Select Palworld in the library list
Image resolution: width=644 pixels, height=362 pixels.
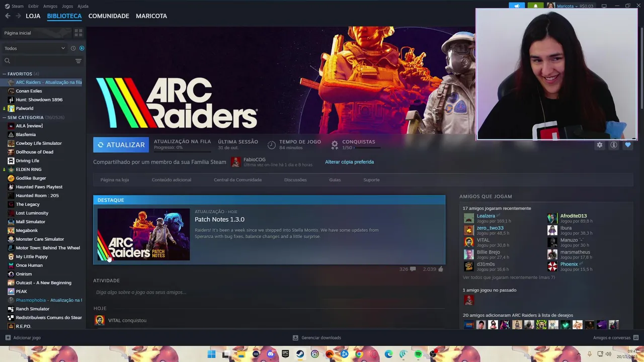pos(24,109)
